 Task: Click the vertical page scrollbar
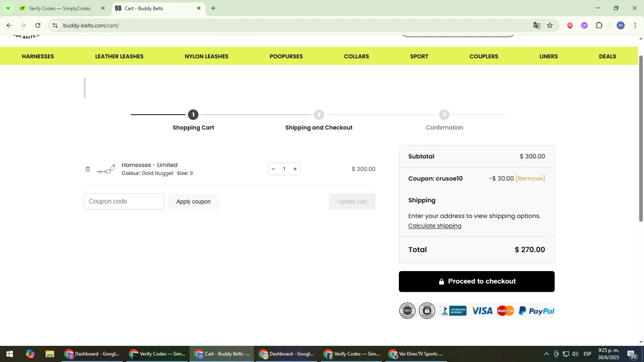click(641, 139)
